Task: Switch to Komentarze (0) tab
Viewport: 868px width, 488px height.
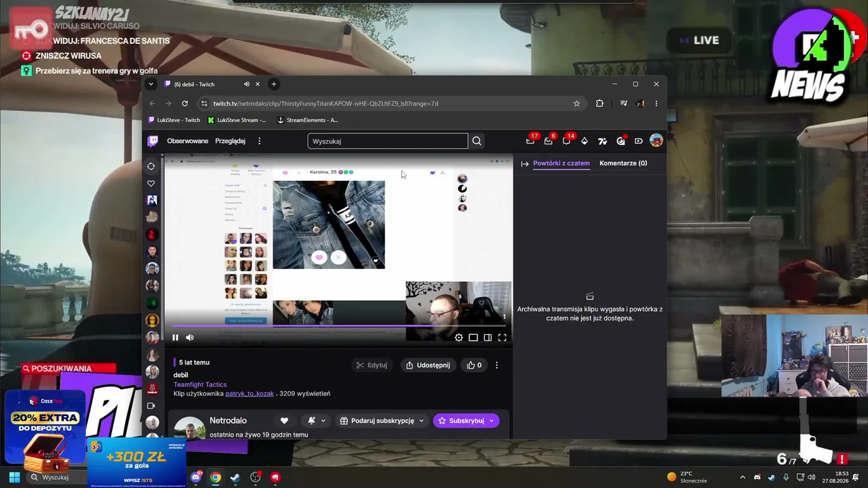Action: click(x=623, y=163)
